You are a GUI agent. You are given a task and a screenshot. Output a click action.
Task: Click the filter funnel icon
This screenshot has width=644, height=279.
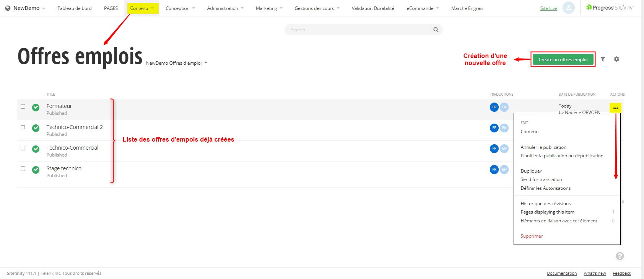(x=603, y=59)
